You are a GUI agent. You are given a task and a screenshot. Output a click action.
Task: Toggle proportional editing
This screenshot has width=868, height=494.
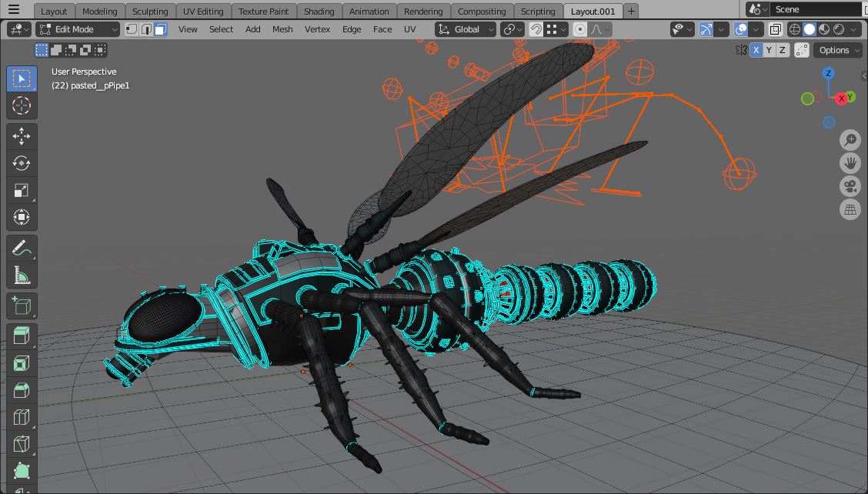click(x=579, y=29)
